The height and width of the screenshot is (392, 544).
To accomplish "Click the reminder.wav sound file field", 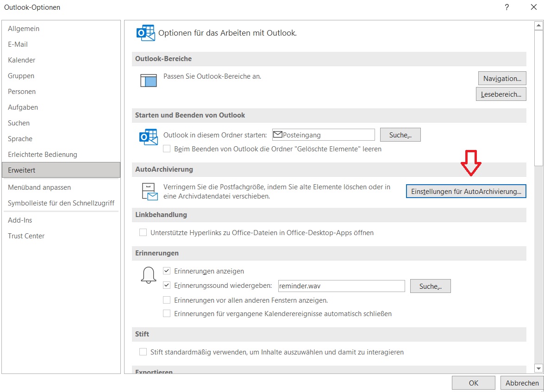I will tap(341, 286).
